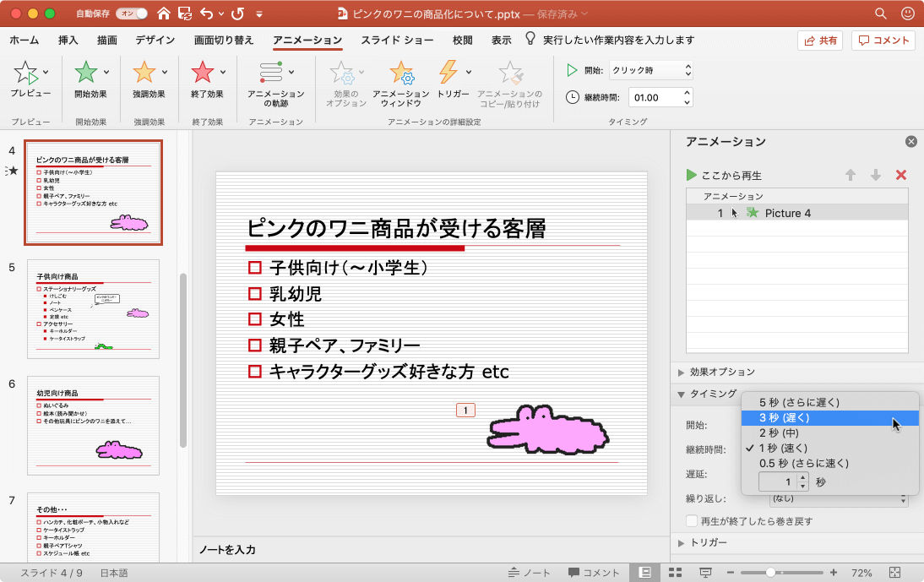The width and height of the screenshot is (924, 582).
Task: Toggle the AutoSave switch
Action: pos(131,14)
